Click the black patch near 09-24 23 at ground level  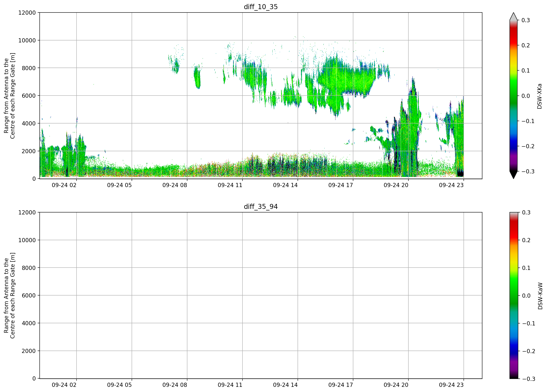(460, 173)
